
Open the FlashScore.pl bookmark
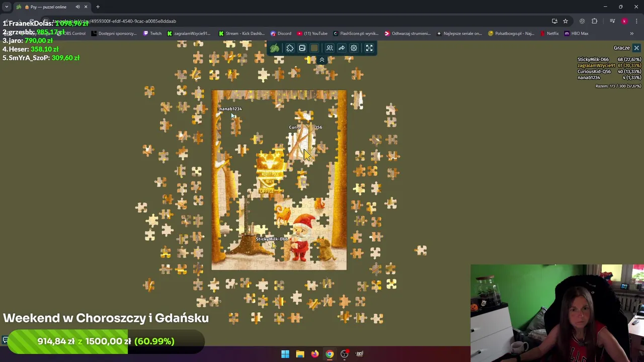[356, 33]
